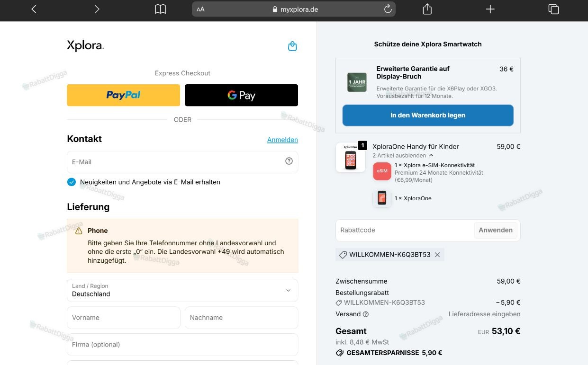
Task: Uncheck the newsletter Neuigkeiten und Angebote checkbox
Action: (x=72, y=182)
